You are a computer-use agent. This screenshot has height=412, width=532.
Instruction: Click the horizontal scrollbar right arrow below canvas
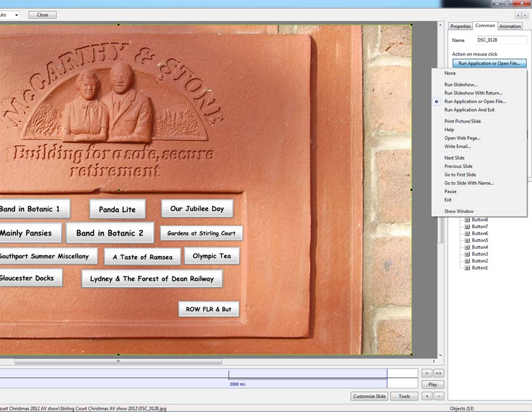click(x=434, y=361)
